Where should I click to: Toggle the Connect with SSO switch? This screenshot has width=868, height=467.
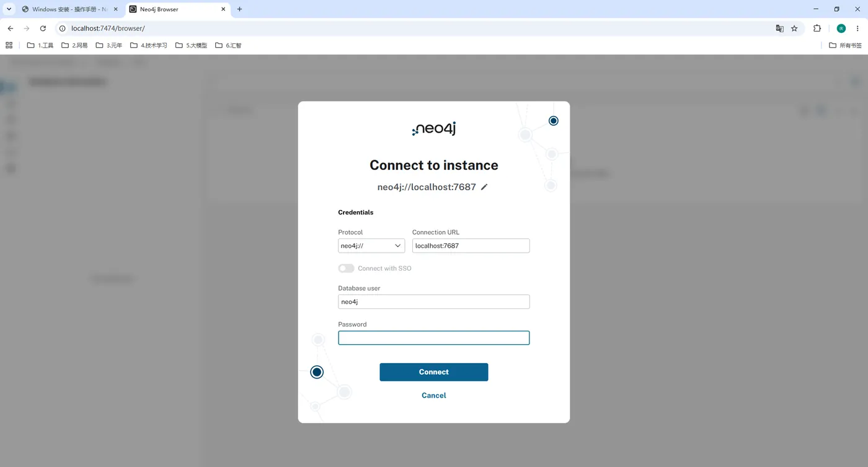point(346,268)
